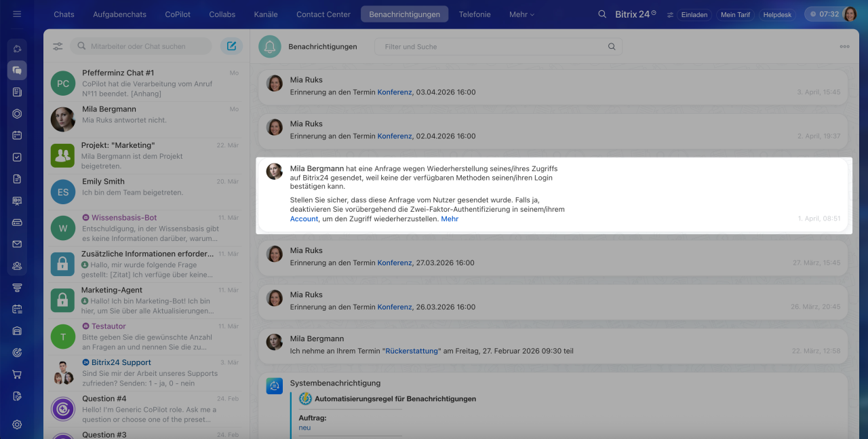Click the notifications bell icon
868x439 pixels.
(270, 47)
